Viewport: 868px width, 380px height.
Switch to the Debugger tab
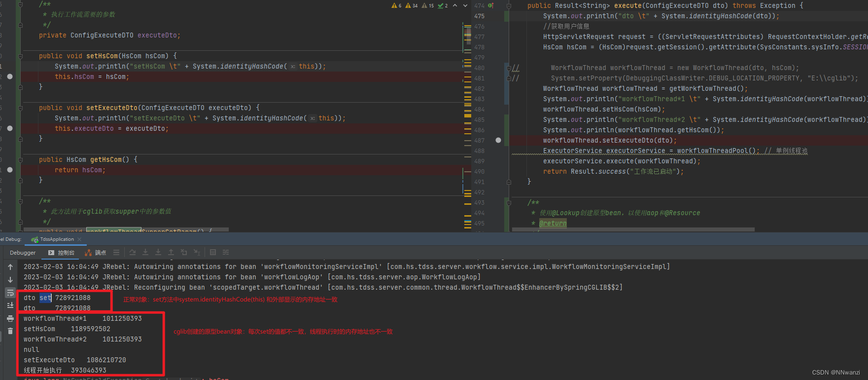[x=23, y=253]
